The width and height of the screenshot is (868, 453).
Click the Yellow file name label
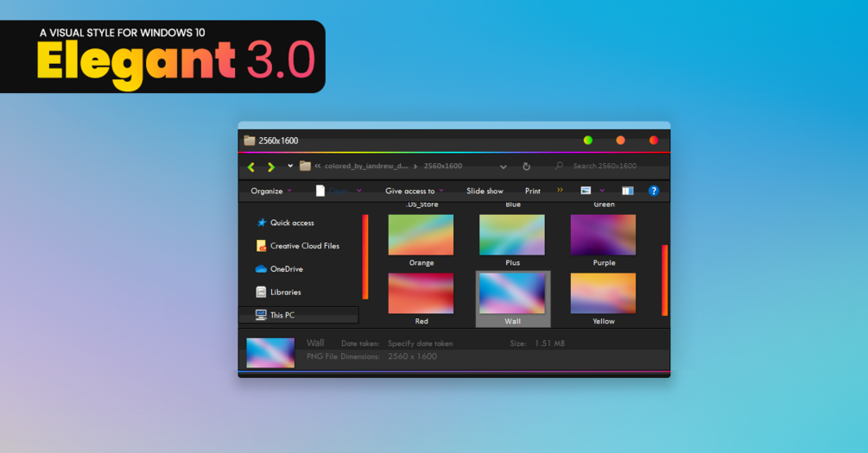[604, 321]
